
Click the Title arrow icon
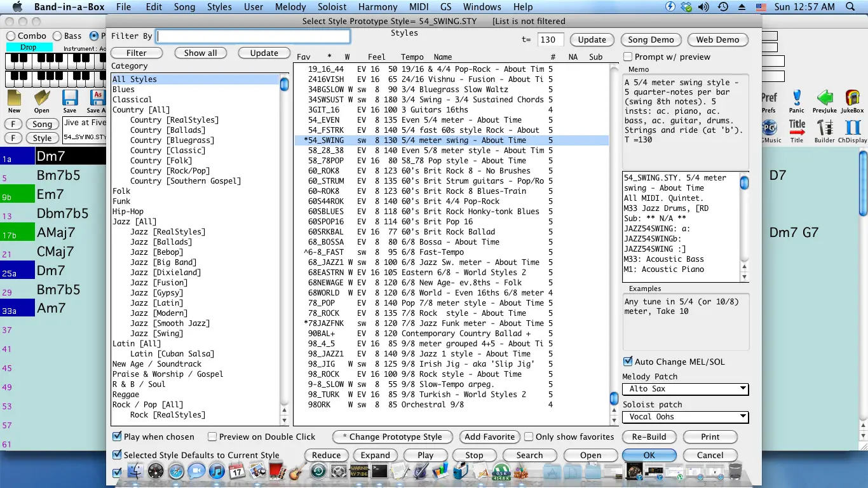[797, 127]
